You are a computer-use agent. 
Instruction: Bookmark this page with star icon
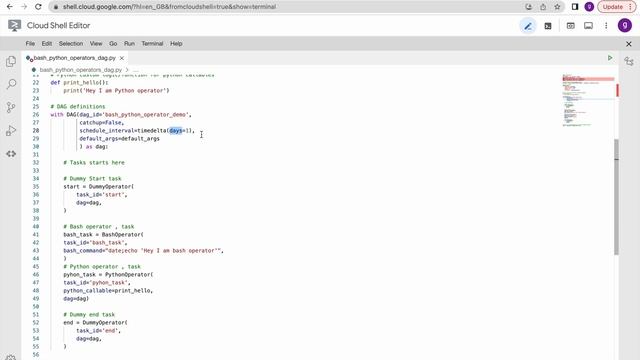[557, 7]
